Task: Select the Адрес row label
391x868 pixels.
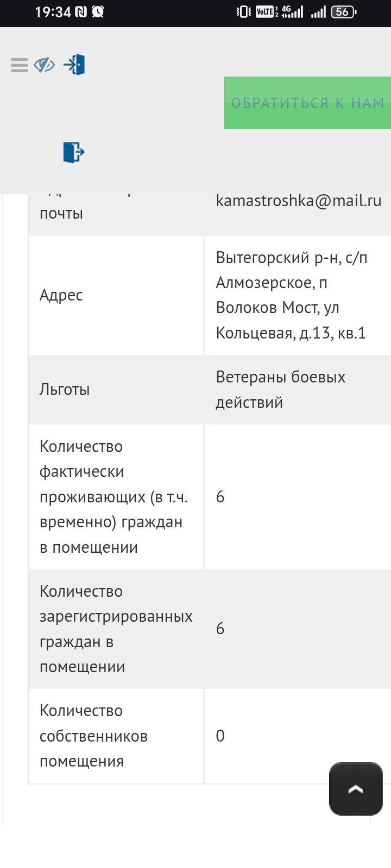Action: click(x=61, y=295)
